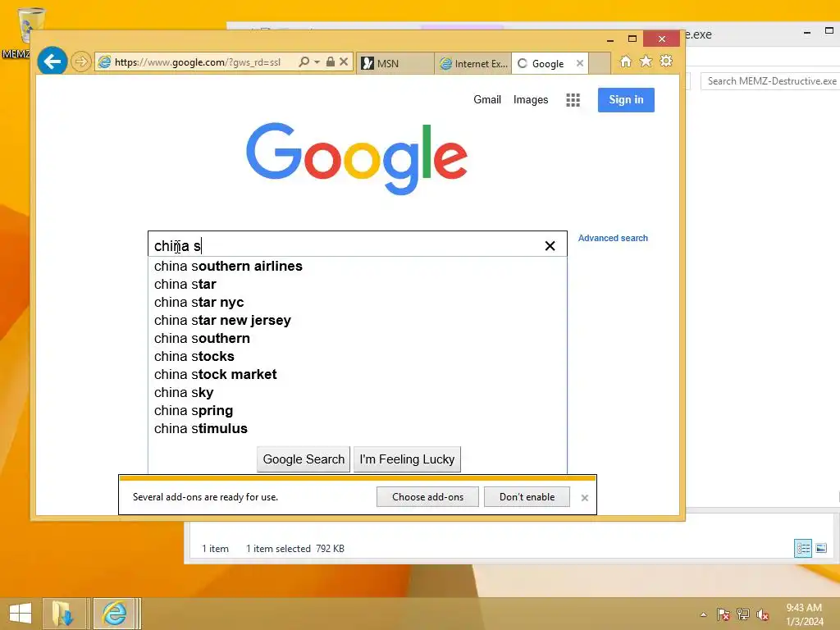Choose suggestion china stock market
The width and height of the screenshot is (840, 630).
click(x=358, y=374)
